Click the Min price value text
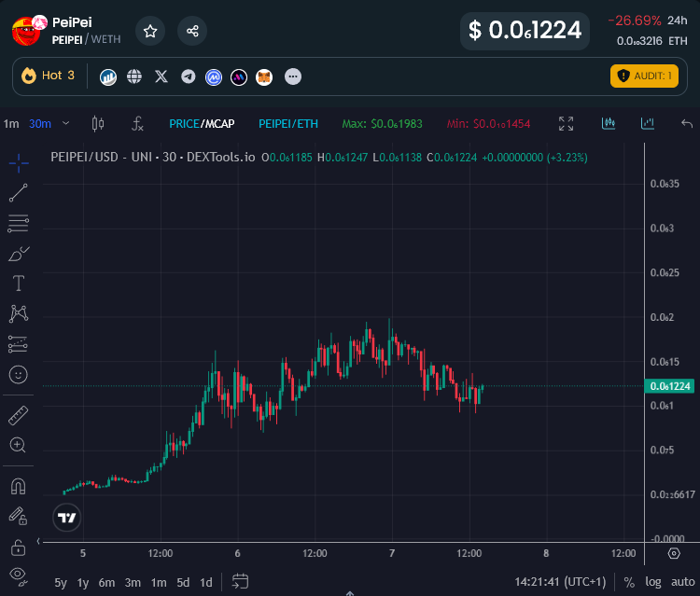Image resolution: width=700 pixels, height=596 pixels. click(x=488, y=123)
